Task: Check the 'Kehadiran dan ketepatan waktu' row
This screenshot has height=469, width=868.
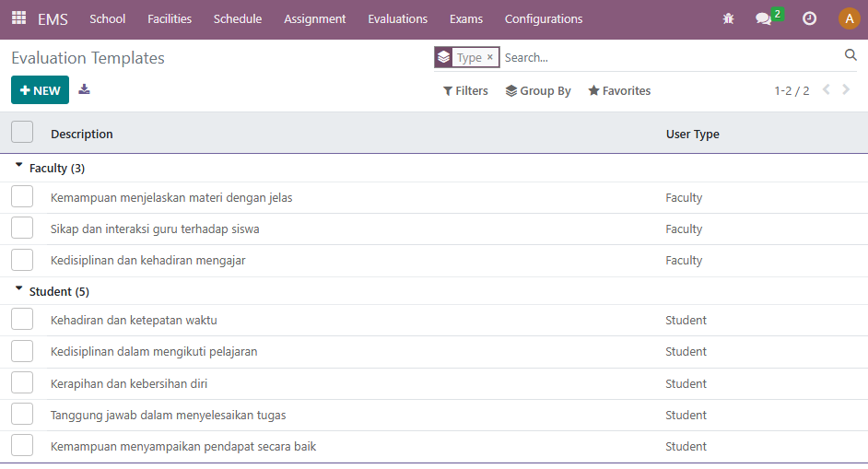Action: [22, 320]
